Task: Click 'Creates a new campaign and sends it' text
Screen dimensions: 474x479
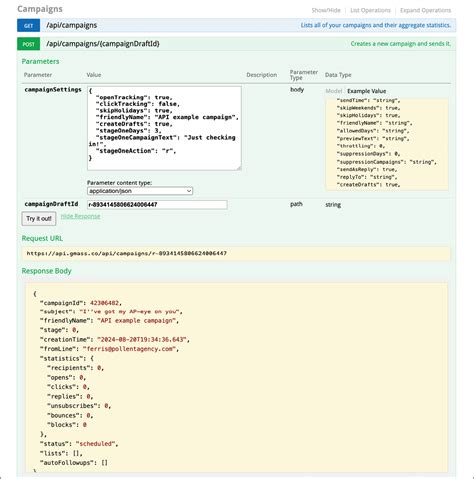Action: (401, 44)
